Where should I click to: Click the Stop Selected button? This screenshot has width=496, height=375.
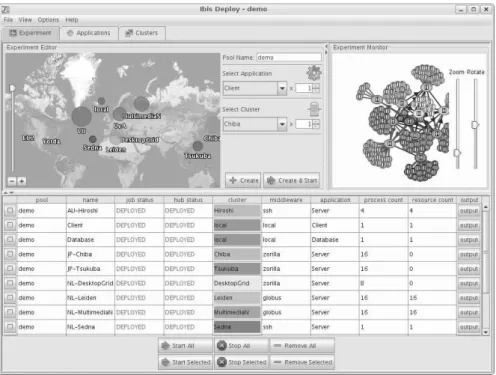coord(241,362)
